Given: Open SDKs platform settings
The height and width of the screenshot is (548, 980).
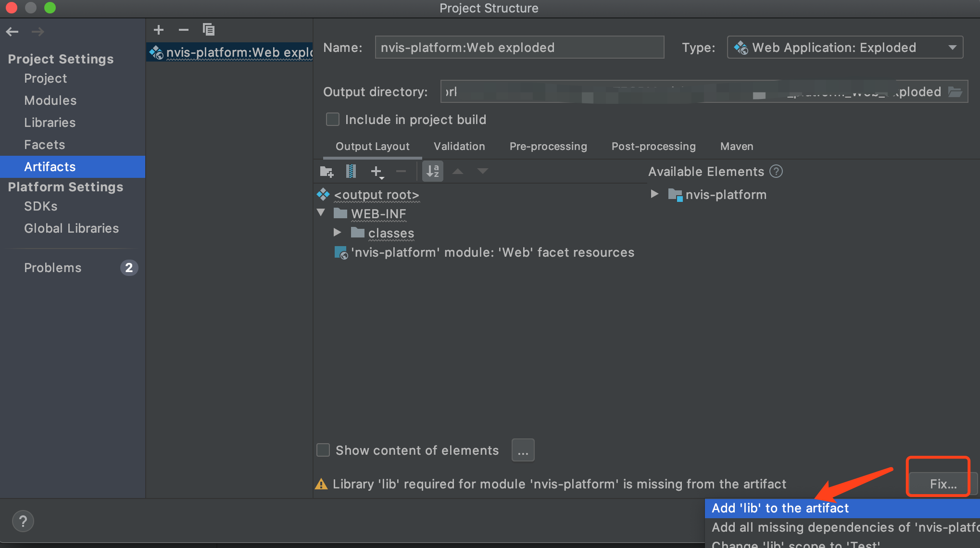Looking at the screenshot, I should [x=41, y=206].
